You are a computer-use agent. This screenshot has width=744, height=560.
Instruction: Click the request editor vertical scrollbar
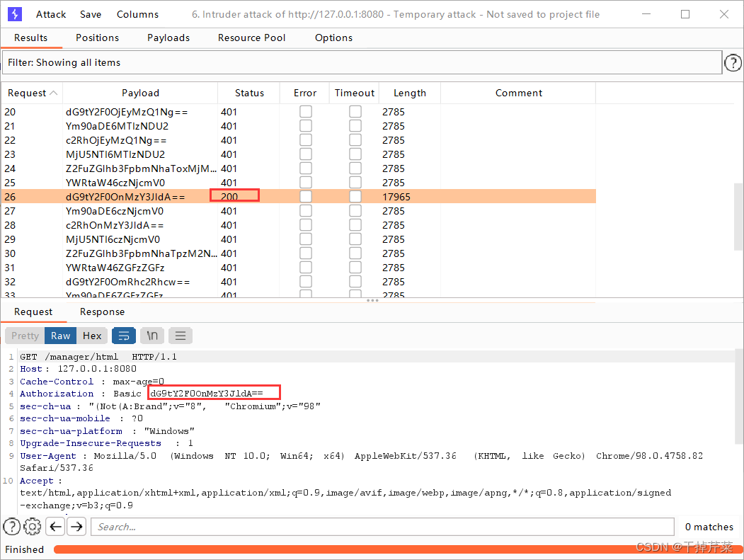click(739, 396)
